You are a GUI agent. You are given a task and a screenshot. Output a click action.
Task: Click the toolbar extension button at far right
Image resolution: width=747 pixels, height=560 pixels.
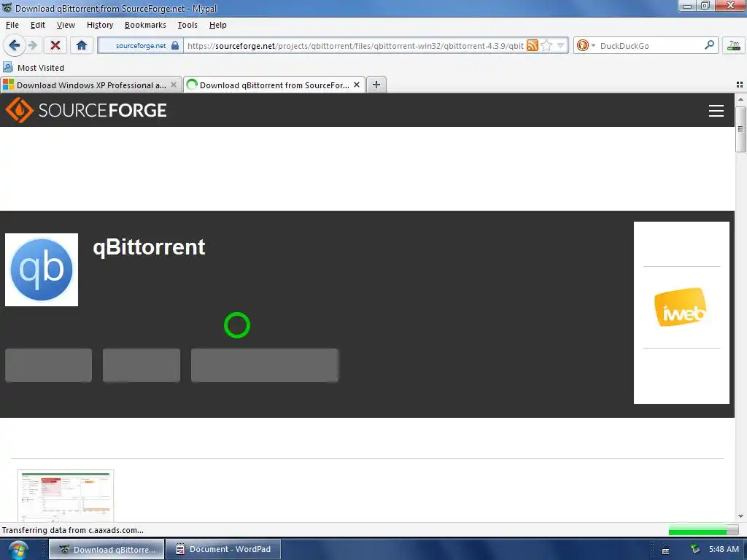[734, 46]
